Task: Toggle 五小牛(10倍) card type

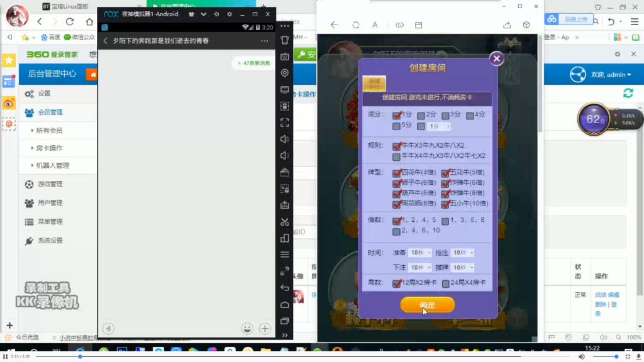Action: click(445, 204)
